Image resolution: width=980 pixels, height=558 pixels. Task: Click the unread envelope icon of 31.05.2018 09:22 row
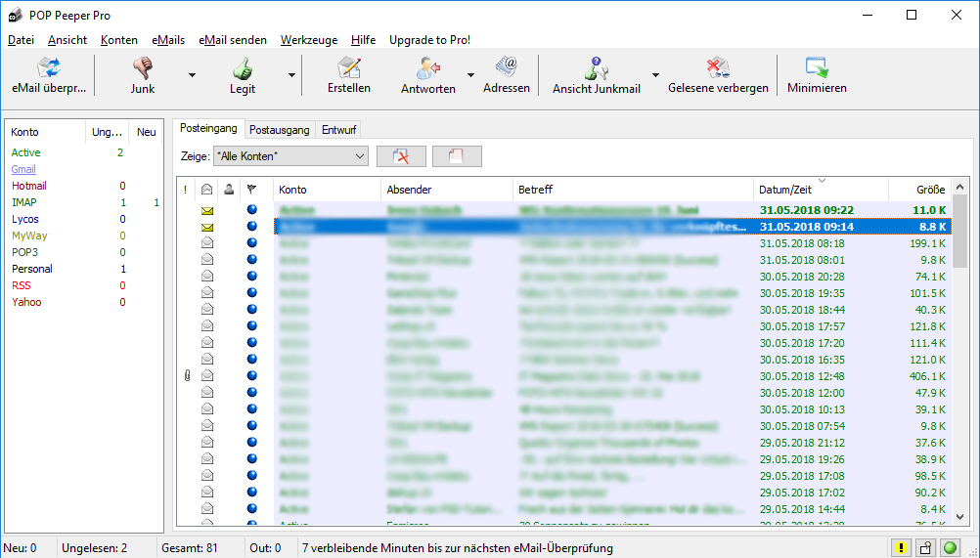coord(207,210)
